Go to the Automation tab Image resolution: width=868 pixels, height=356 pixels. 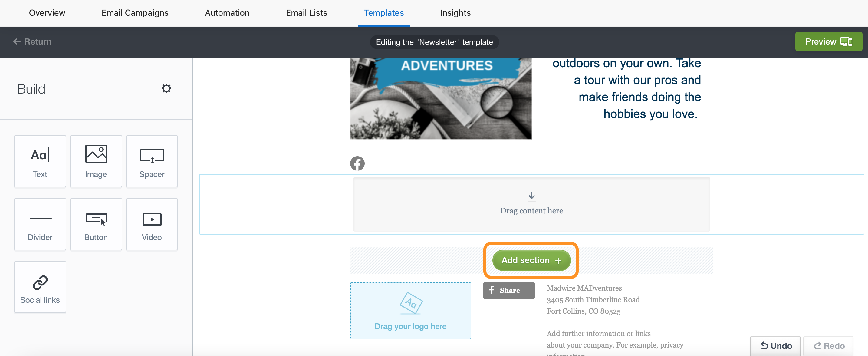227,13
